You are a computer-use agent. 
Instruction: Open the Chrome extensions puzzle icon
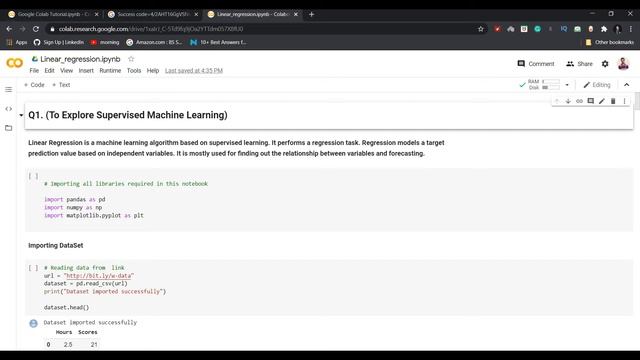click(x=604, y=29)
